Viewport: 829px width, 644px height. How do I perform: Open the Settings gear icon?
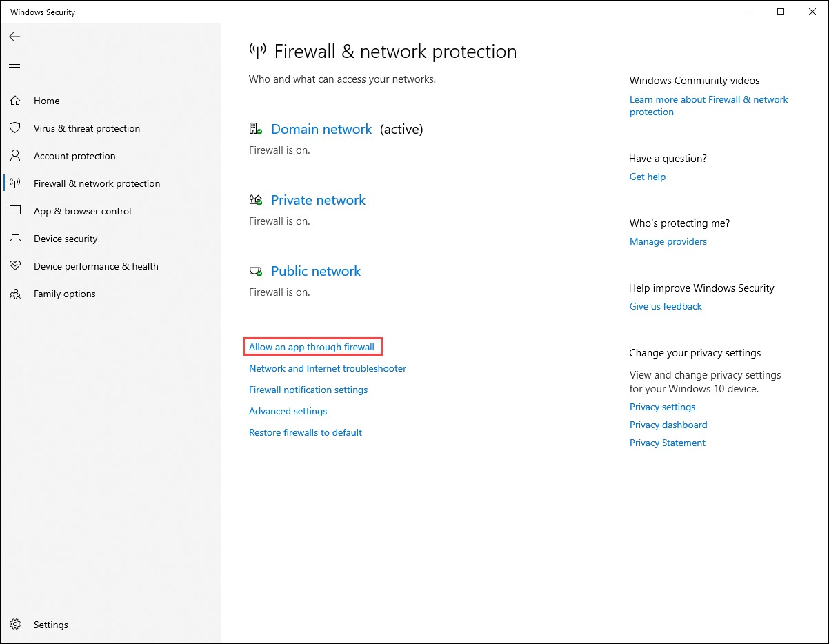(x=15, y=625)
